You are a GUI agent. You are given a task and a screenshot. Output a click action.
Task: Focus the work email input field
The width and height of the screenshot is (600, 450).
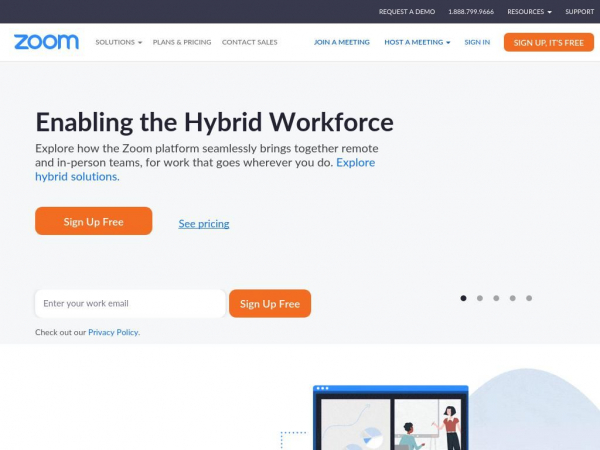pos(130,303)
